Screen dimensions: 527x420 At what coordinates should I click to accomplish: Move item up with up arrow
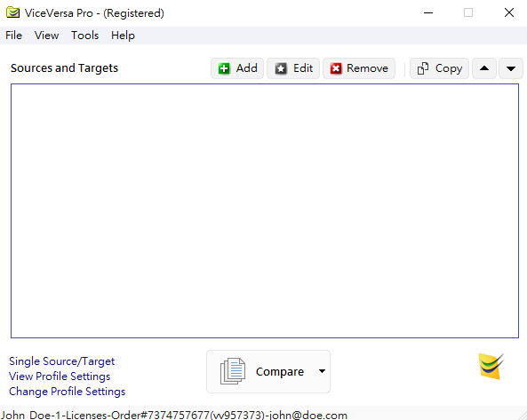click(x=484, y=68)
